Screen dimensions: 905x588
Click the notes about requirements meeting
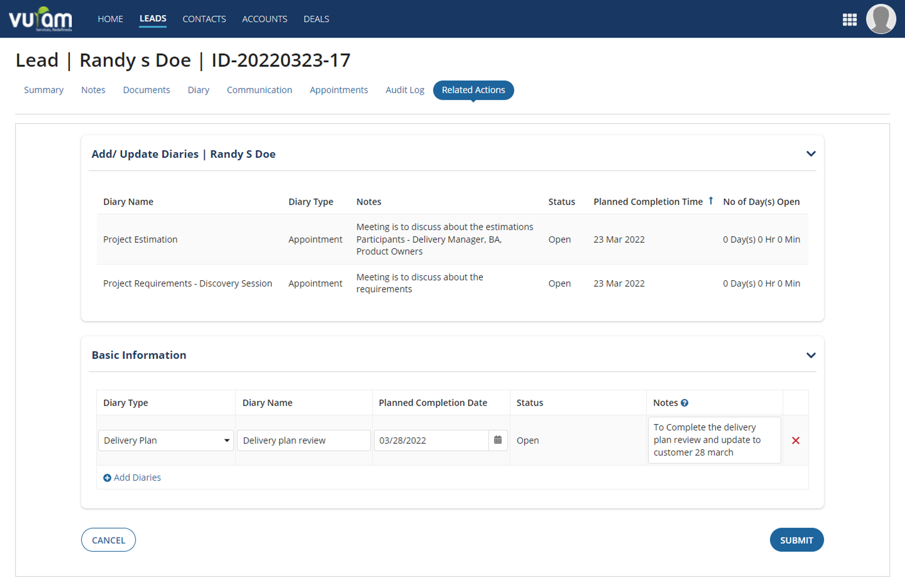[420, 283]
